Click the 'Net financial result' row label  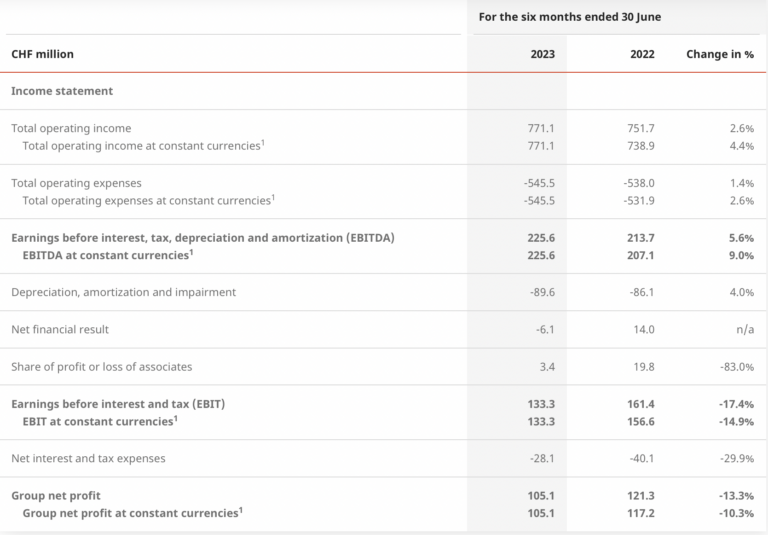pyautogui.click(x=60, y=329)
